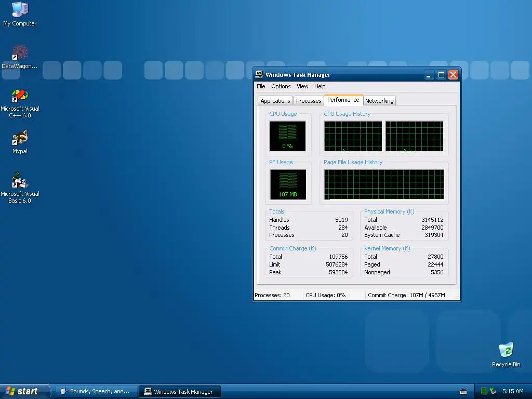
Task: Click Commit Charge Limit value 5076284
Action: (x=337, y=264)
